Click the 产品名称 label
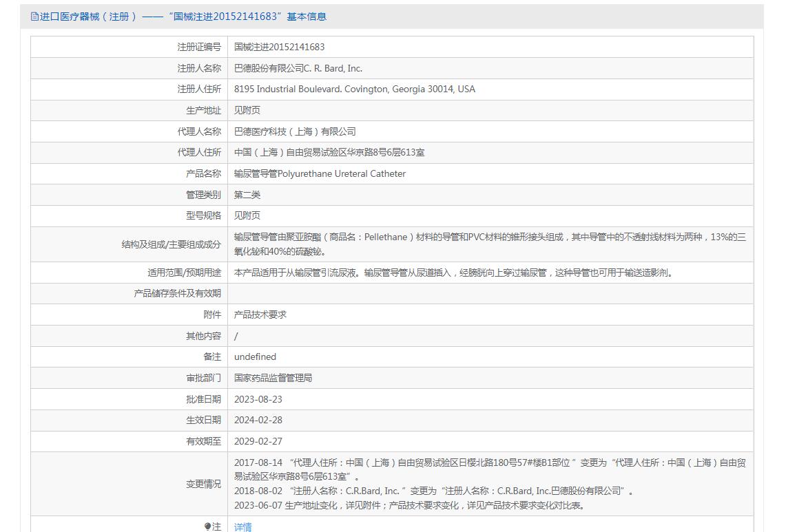 click(203, 174)
